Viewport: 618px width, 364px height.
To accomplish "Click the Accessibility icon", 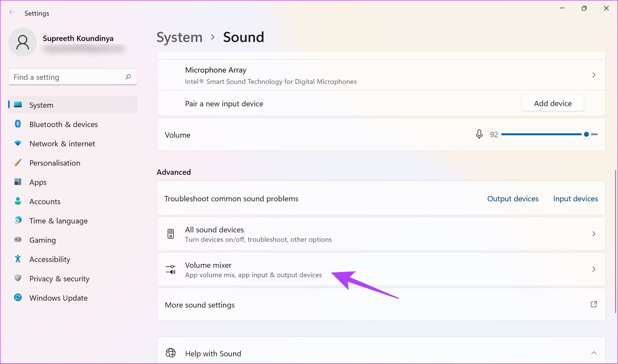I will coord(18,259).
